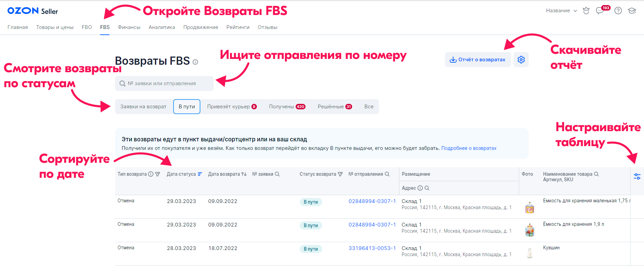The image size is (644, 266).
Task: Open the OZON Seller logo home
Action: [33, 11]
